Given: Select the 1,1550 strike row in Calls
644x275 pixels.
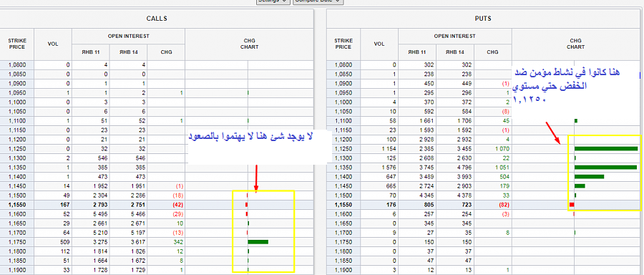Looking at the screenshot, I should click(x=157, y=204).
